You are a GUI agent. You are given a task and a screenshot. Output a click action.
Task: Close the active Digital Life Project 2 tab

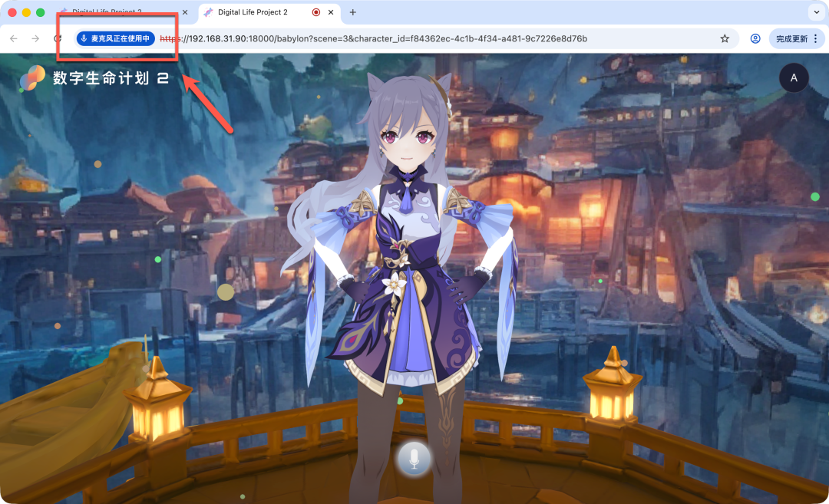tap(331, 12)
